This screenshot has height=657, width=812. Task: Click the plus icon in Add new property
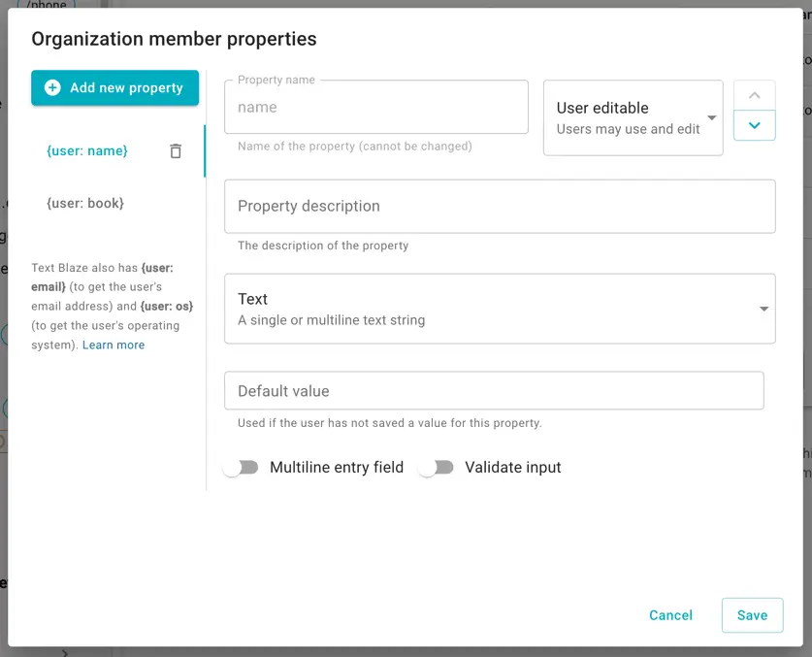pos(52,87)
